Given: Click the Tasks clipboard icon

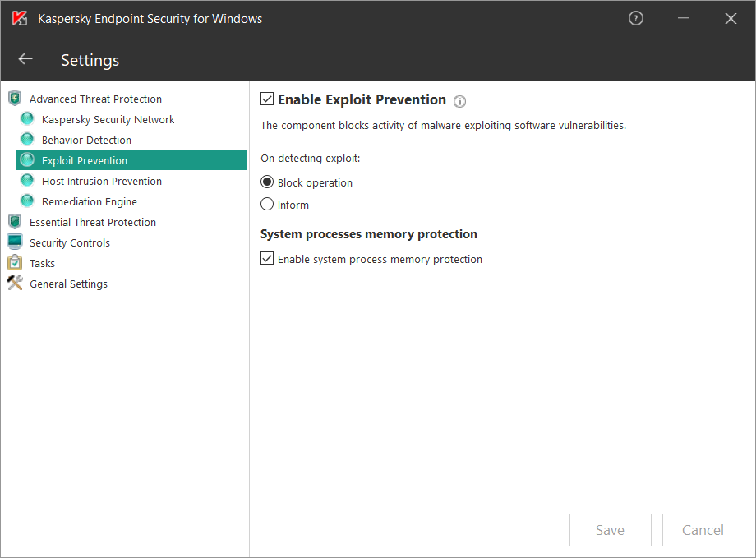Looking at the screenshot, I should [x=15, y=262].
